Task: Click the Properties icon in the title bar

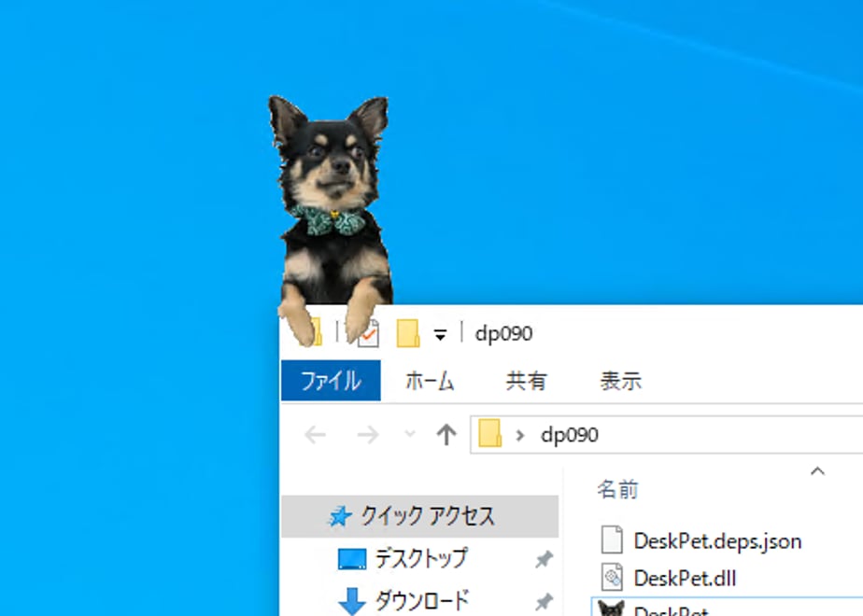Action: click(x=367, y=333)
